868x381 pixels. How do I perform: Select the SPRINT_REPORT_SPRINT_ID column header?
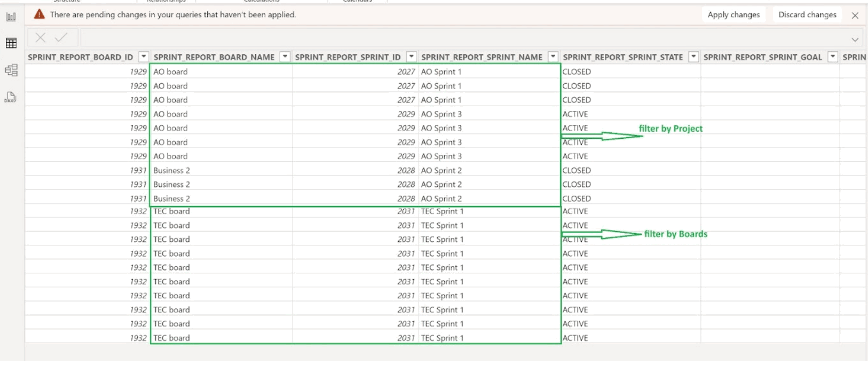348,57
